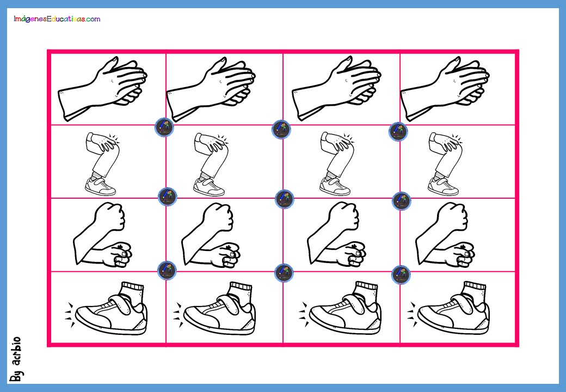Choose the fist bump image in first column
The width and height of the screenshot is (566, 392).
102,235
